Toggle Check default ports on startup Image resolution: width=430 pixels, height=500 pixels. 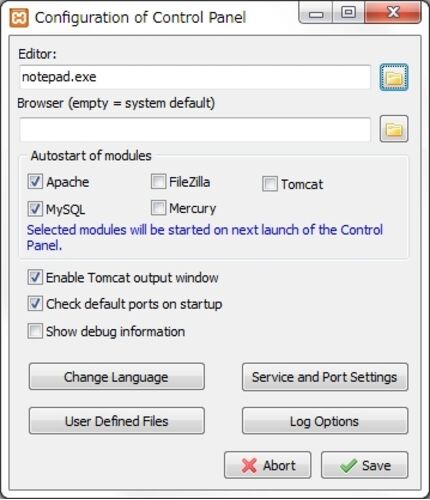[x=35, y=304]
